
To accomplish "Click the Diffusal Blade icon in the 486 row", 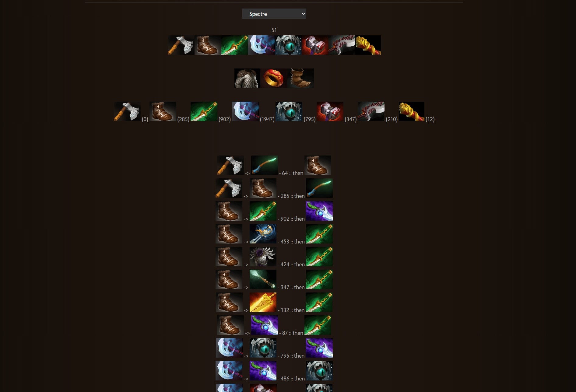I will pos(263,371).
